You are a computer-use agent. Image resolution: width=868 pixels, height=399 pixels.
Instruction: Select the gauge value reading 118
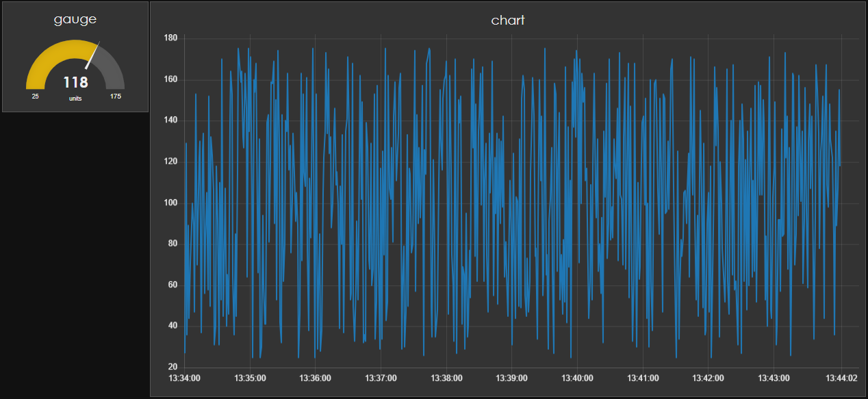point(75,82)
